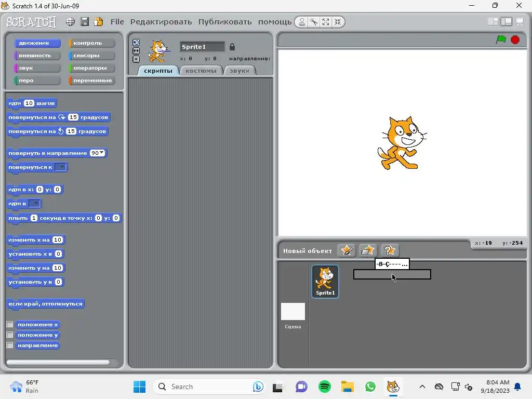Select the движение block category
The image size is (532, 399).
37,43
